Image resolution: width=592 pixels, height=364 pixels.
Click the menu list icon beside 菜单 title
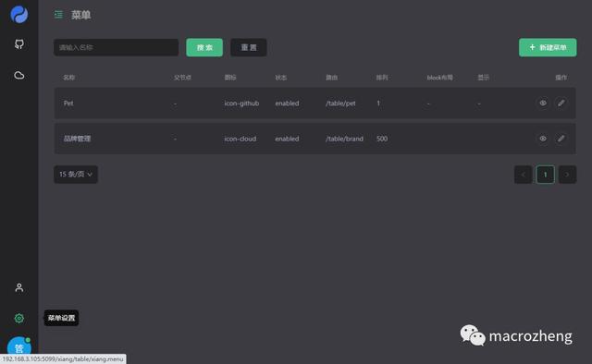click(x=58, y=15)
